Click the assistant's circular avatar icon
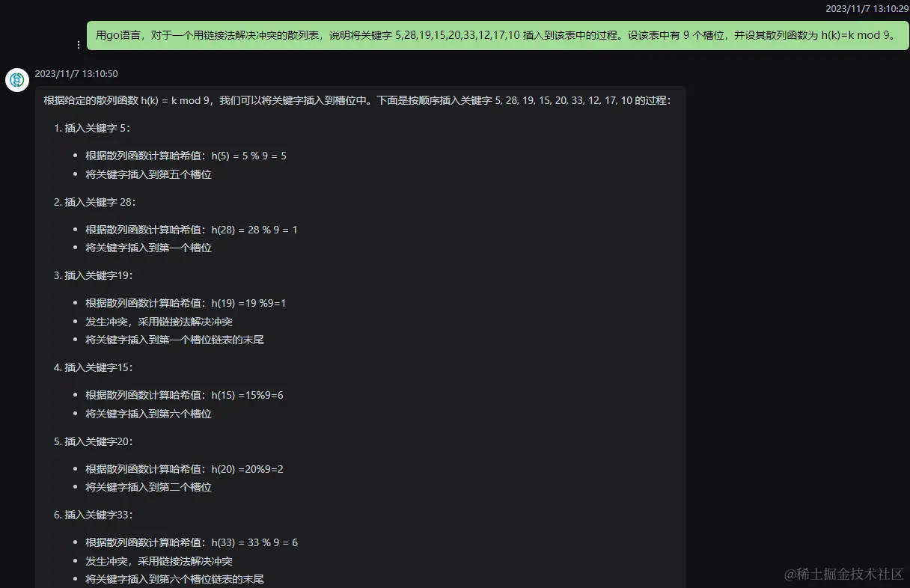910x588 pixels. click(x=16, y=80)
